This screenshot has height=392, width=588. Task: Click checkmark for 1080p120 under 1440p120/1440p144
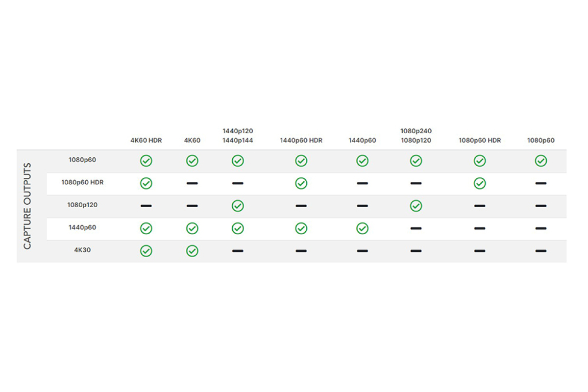click(x=238, y=206)
